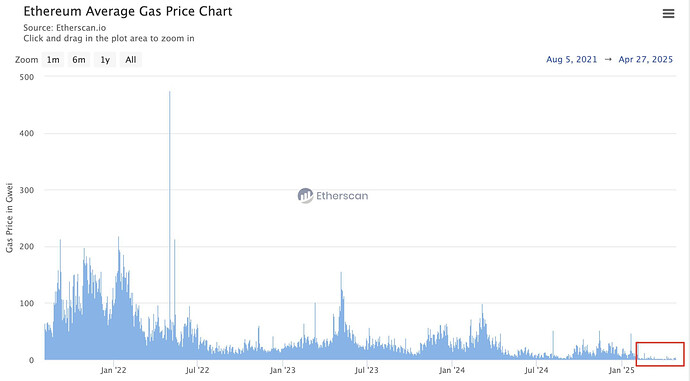This screenshot has width=690, height=381.
Task: Click the Ethereum Average Gas Price Chart title
Action: [x=128, y=11]
